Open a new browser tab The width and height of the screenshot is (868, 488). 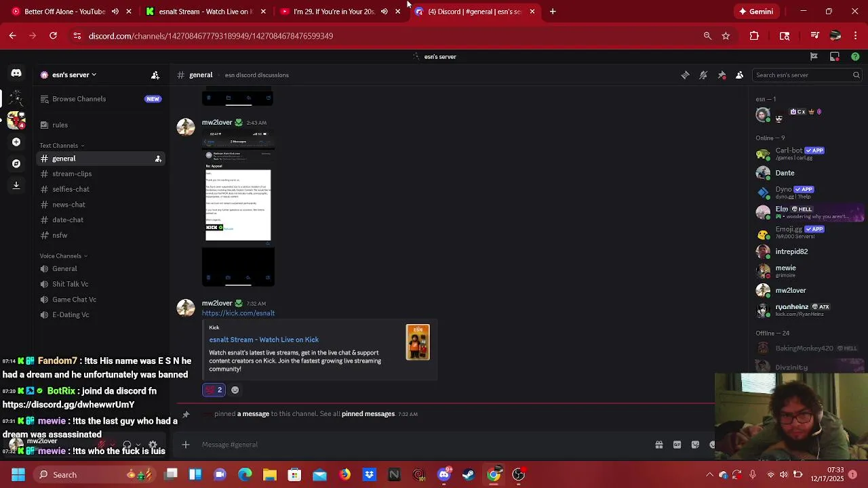(x=553, y=12)
